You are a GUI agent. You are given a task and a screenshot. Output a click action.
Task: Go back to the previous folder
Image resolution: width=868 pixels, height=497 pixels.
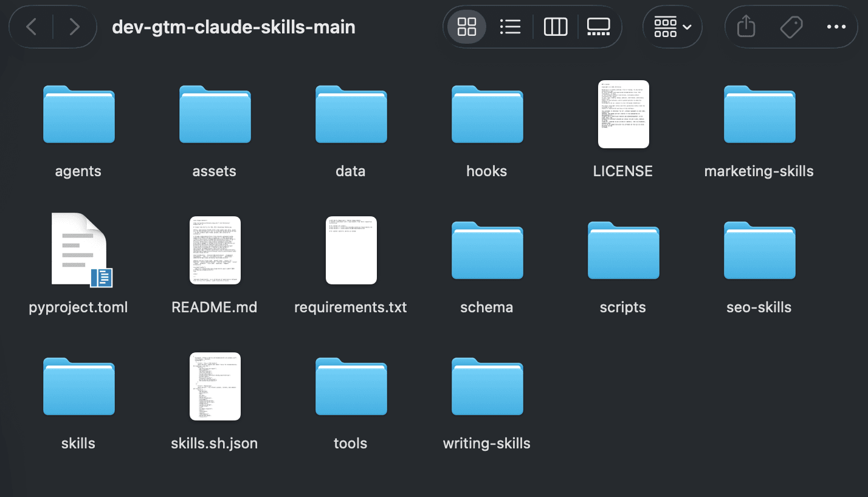click(32, 27)
